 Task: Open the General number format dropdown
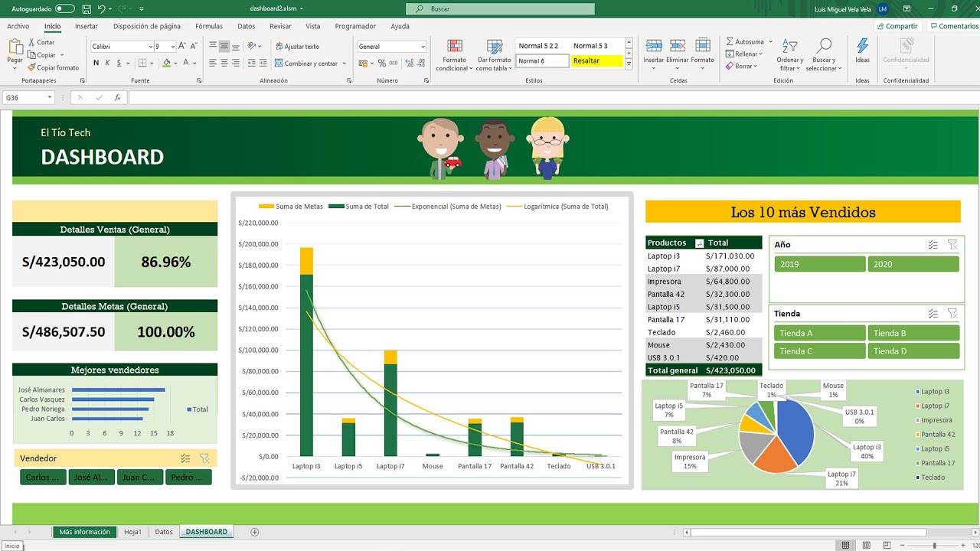click(x=423, y=47)
